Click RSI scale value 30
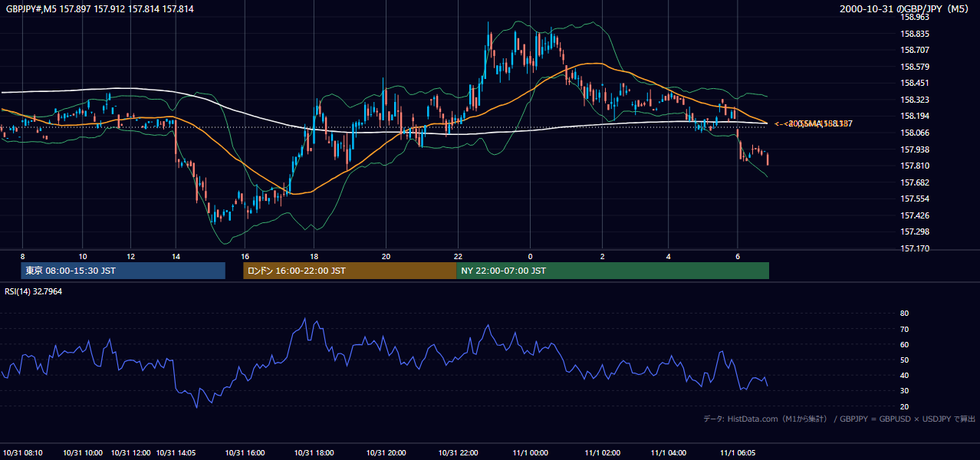 click(905, 391)
